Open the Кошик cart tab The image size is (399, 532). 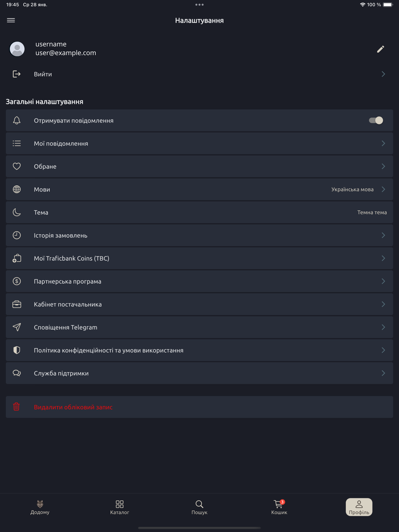279,507
